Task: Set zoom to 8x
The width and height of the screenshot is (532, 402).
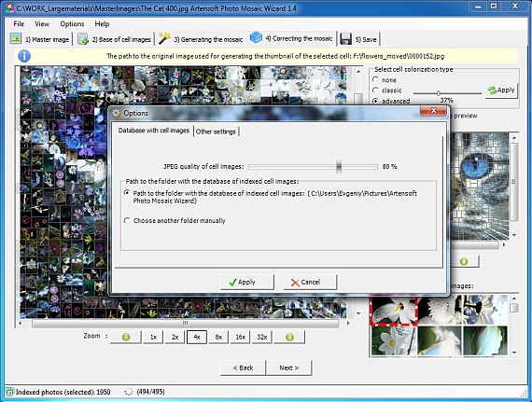Action: (x=218, y=337)
